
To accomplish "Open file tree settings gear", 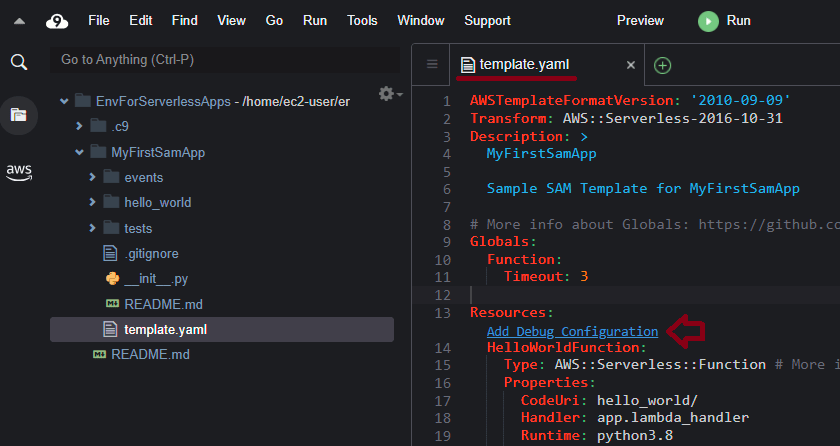I will coord(390,94).
